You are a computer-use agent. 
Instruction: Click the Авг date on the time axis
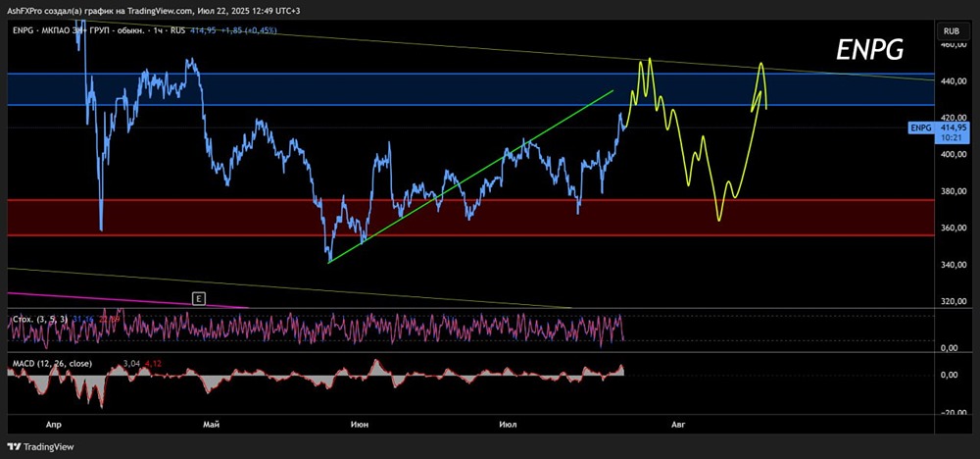click(678, 425)
